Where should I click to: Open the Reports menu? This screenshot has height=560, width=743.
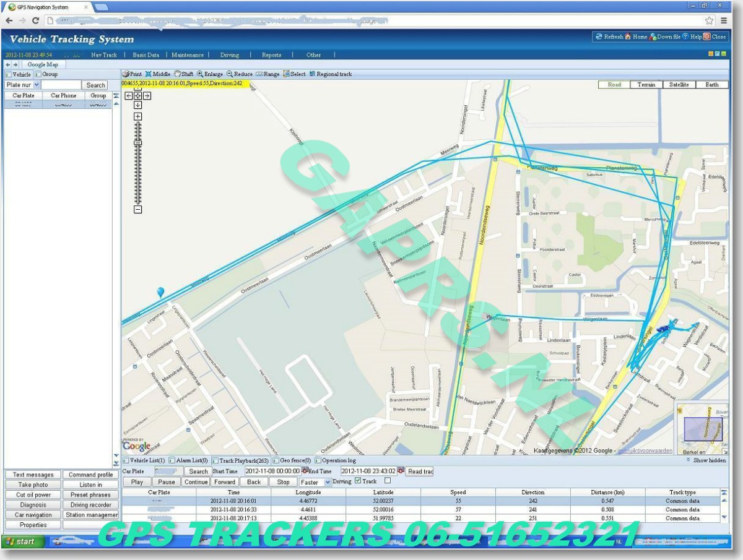pos(271,55)
